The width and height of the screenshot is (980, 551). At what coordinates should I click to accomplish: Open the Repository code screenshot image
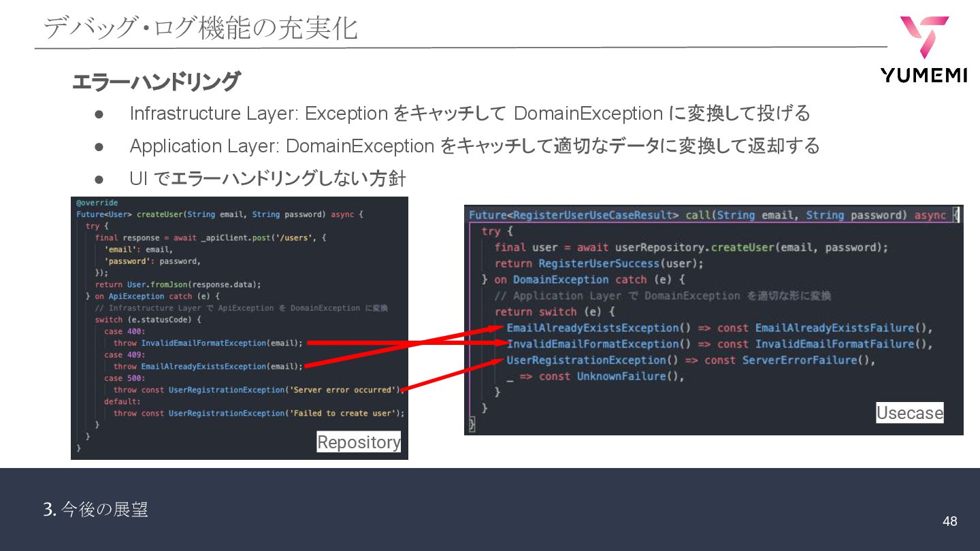(240, 329)
